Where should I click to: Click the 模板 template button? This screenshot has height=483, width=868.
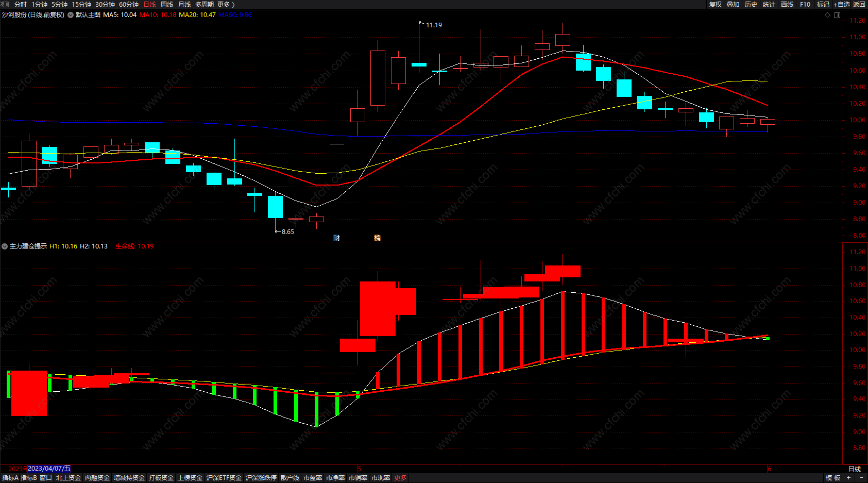point(833,478)
